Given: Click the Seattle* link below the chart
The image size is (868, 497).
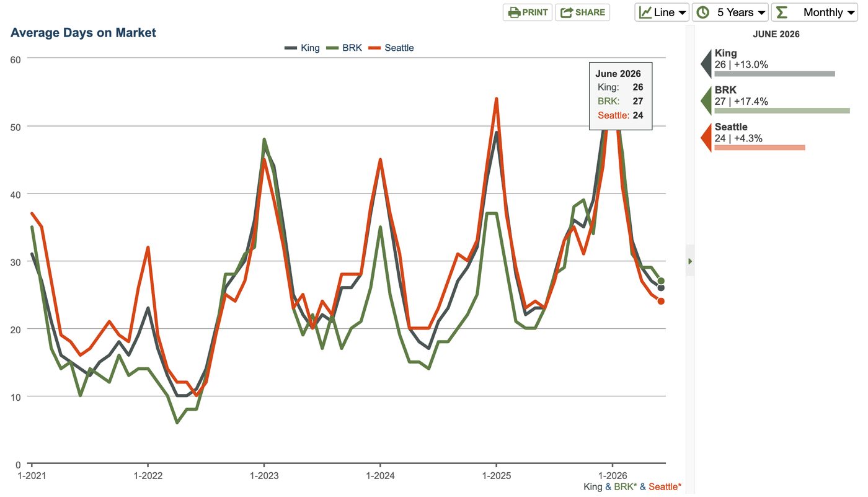Looking at the screenshot, I should coord(665,486).
